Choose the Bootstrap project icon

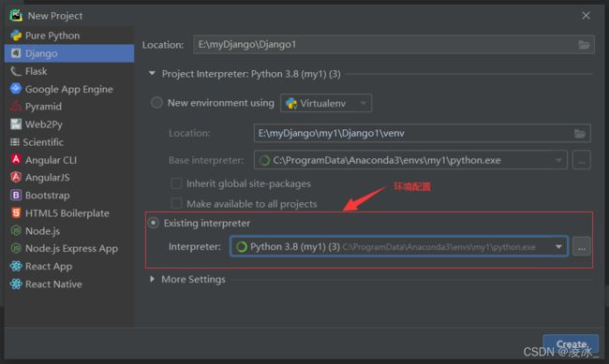[16, 195]
